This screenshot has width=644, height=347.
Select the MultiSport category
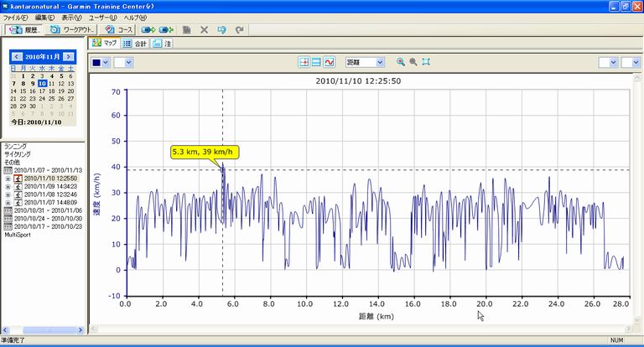pyautogui.click(x=18, y=235)
